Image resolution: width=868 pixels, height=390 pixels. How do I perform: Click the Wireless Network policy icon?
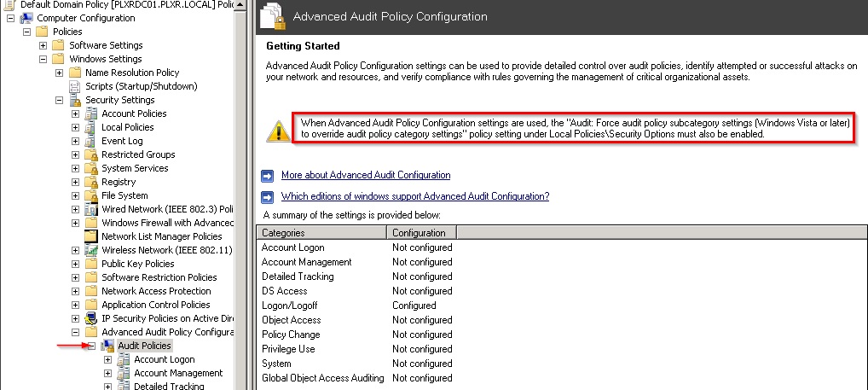(x=90, y=250)
